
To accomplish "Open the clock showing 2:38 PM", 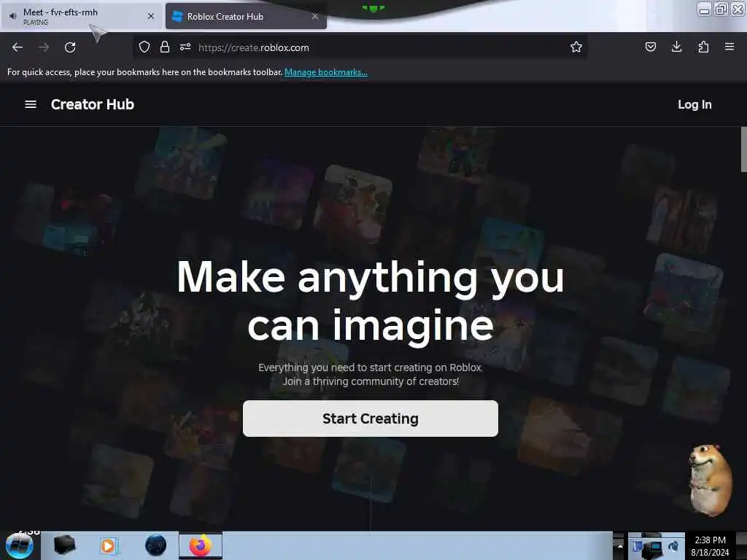I will pyautogui.click(x=710, y=545).
